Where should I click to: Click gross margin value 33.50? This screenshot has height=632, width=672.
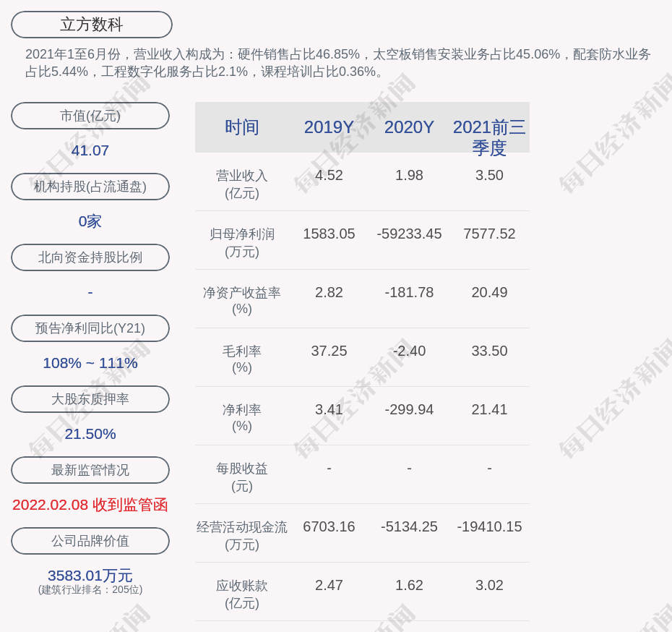pos(489,351)
